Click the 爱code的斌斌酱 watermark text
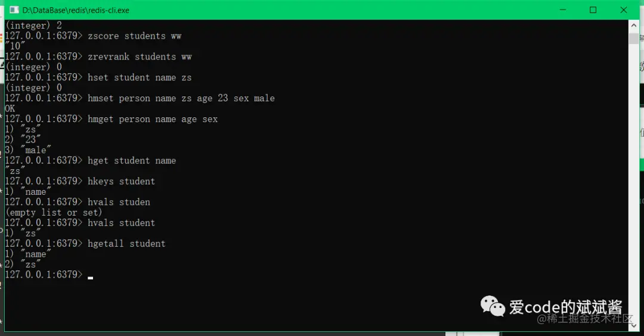Viewport: 644px width, 336px height. click(565, 307)
